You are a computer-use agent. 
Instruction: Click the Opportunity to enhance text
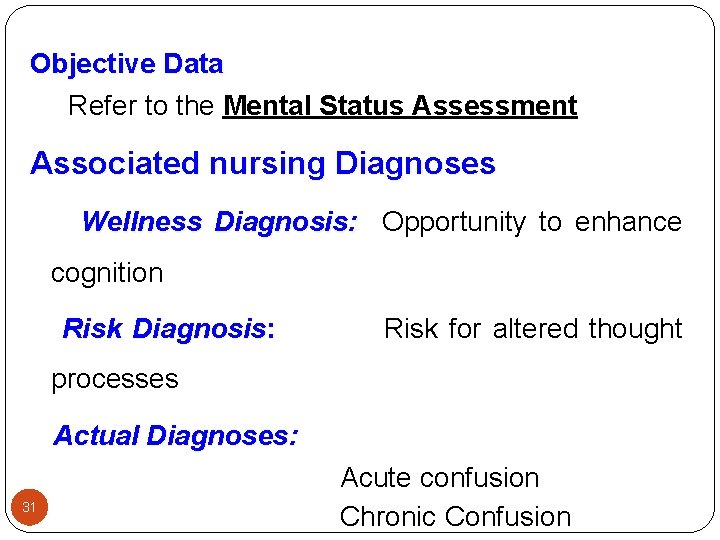click(531, 222)
